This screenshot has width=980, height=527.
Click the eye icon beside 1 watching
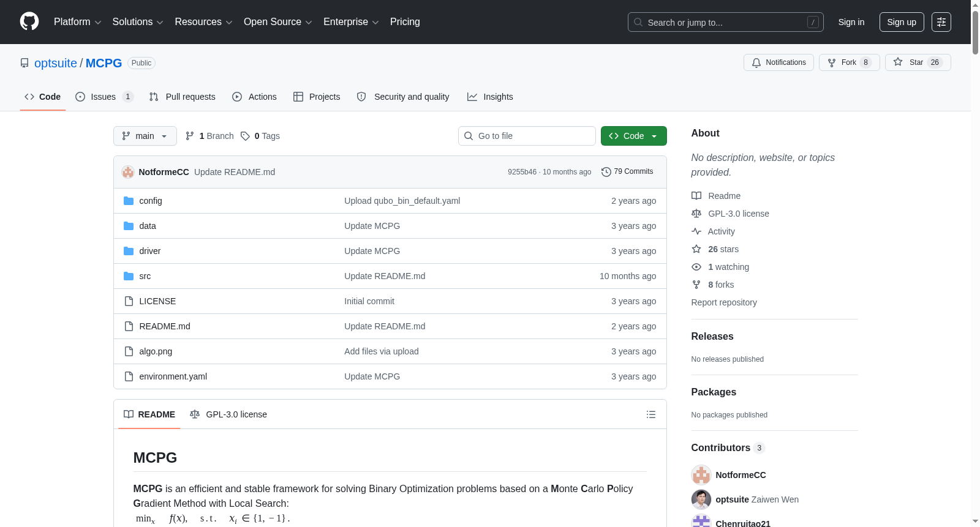pyautogui.click(x=696, y=267)
